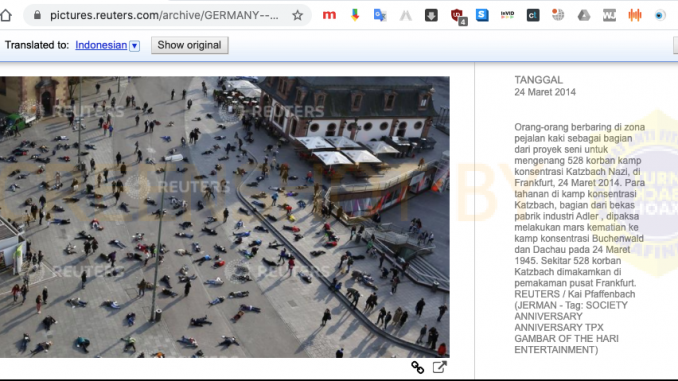Open the 'WJ' extension icon
678x381 pixels.
[609, 15]
